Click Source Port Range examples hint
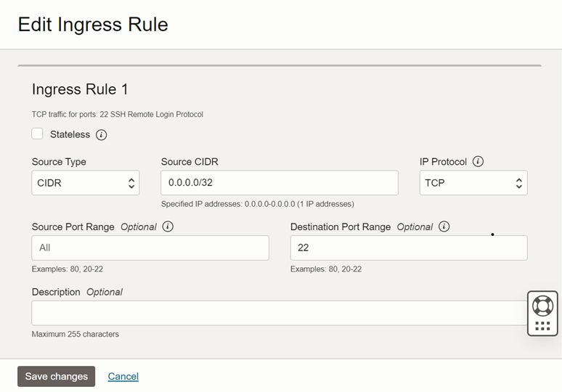This screenshot has height=392, width=562. coord(68,269)
